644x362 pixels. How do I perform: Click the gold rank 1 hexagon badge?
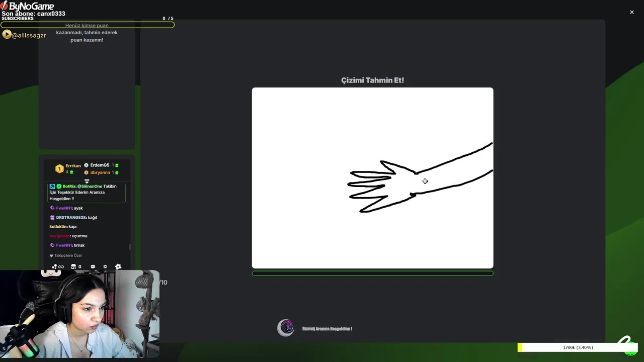pyautogui.click(x=59, y=169)
